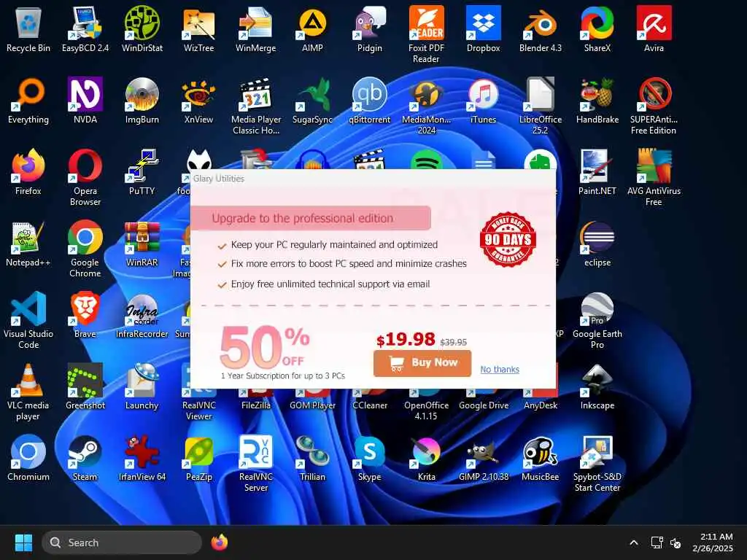Select the WinMerge desktop icon

(x=256, y=29)
